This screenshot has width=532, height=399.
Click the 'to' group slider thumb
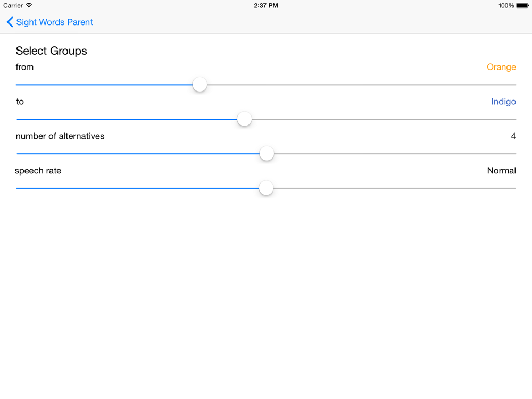pos(244,119)
